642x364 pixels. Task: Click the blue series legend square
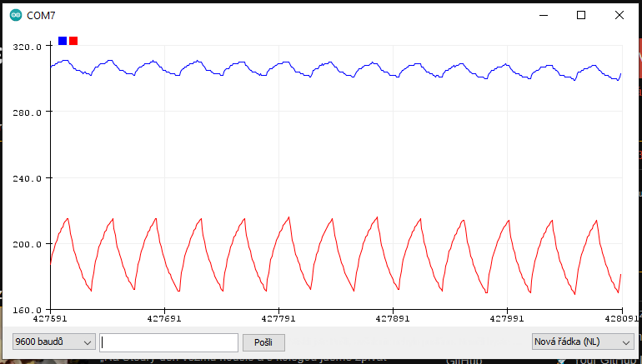63,41
